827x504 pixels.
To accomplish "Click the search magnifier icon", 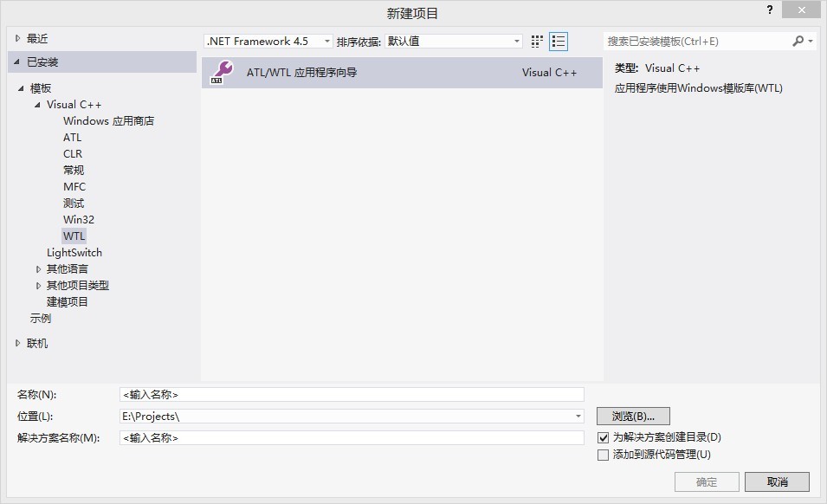I will click(798, 41).
